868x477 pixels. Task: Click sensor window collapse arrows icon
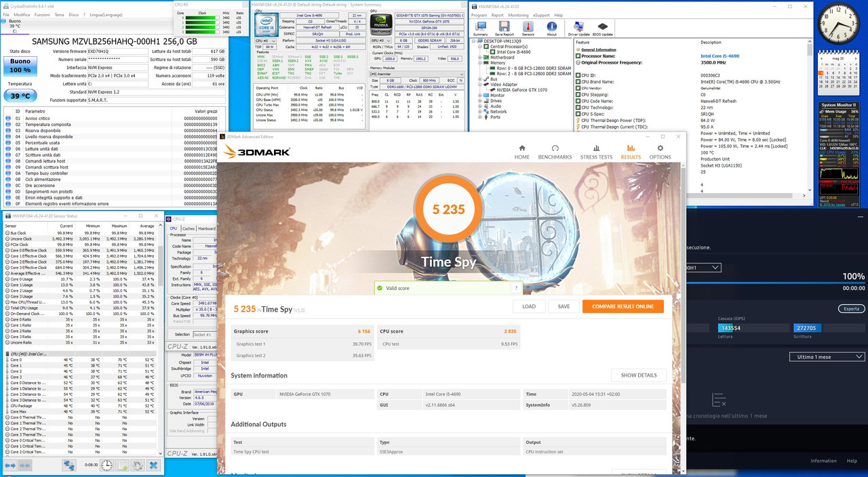coord(24,465)
